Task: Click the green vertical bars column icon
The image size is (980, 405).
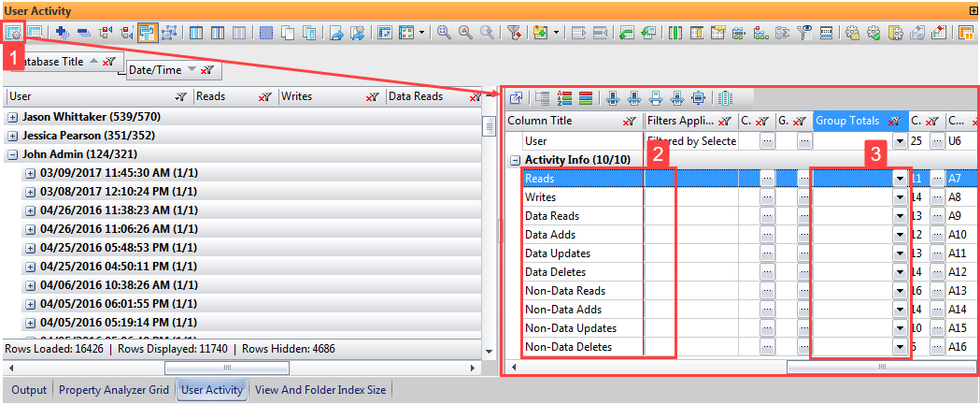Action: pos(675,32)
